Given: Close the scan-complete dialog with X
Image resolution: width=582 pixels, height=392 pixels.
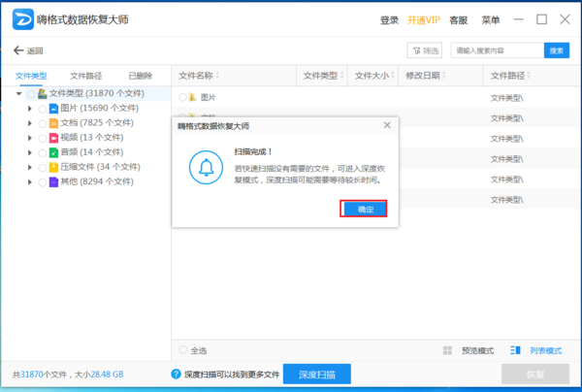Looking at the screenshot, I should tap(387, 125).
